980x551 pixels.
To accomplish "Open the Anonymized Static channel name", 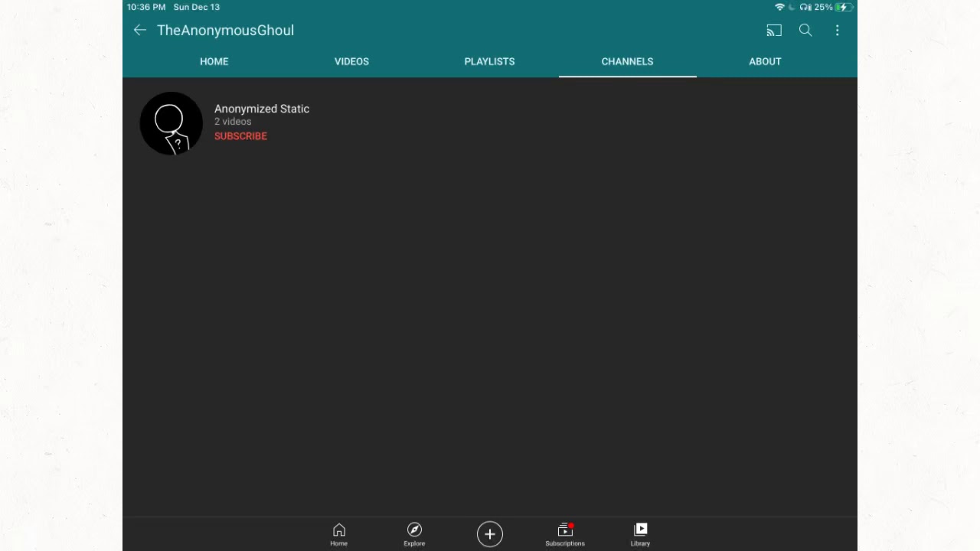I will pos(262,109).
